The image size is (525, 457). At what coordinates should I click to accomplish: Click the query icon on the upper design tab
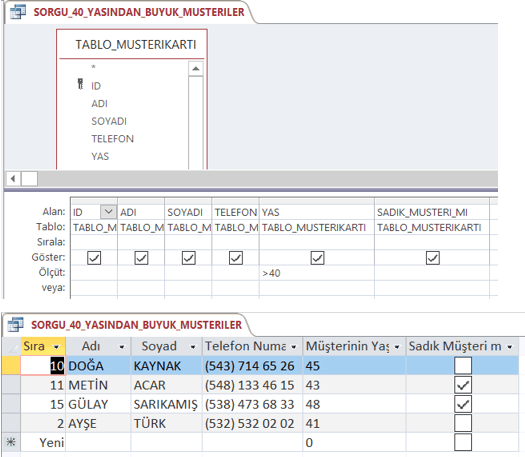(x=18, y=12)
